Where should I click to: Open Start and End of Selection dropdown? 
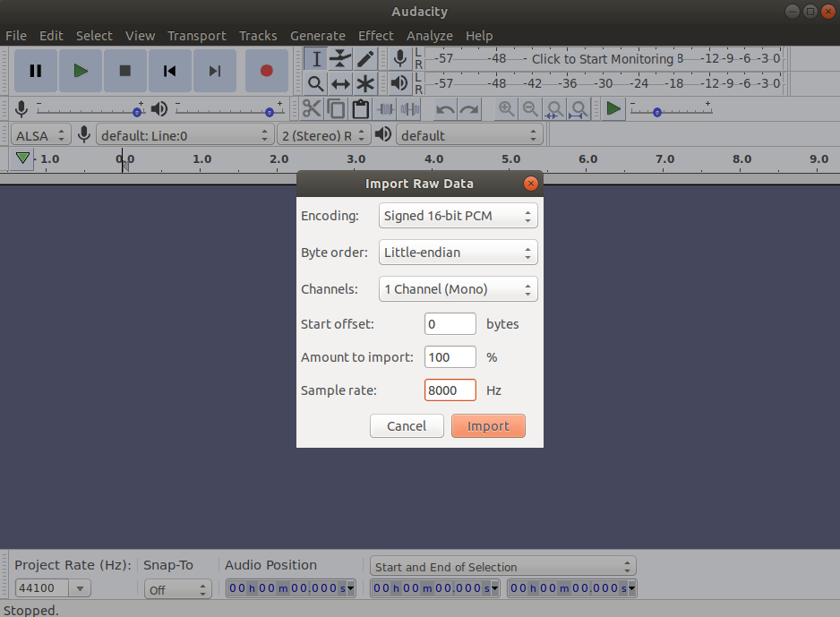502,566
